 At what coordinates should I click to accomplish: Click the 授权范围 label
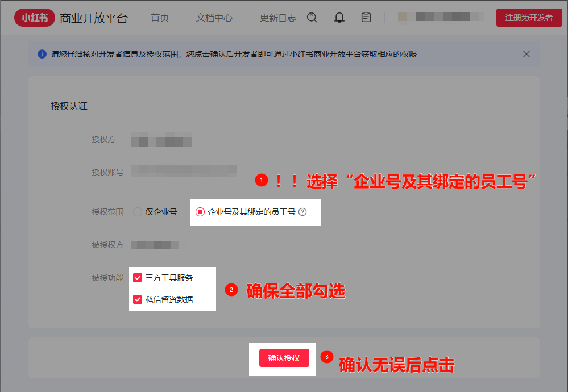point(107,212)
